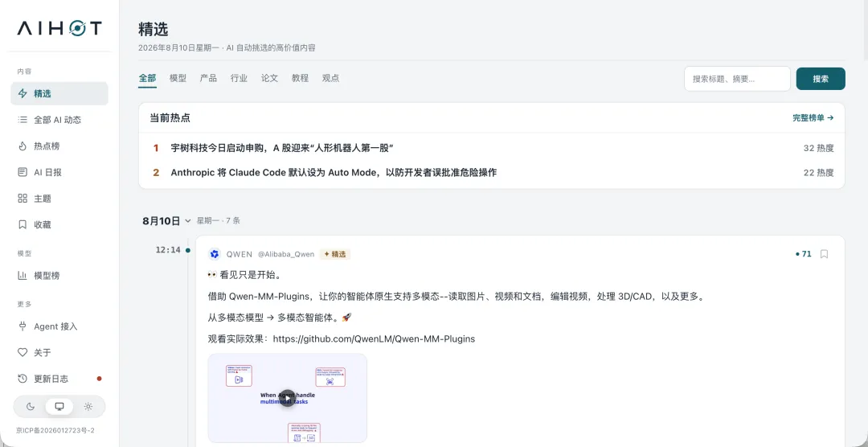Click the lightning icon beside 精选 in sidebar

tap(23, 93)
